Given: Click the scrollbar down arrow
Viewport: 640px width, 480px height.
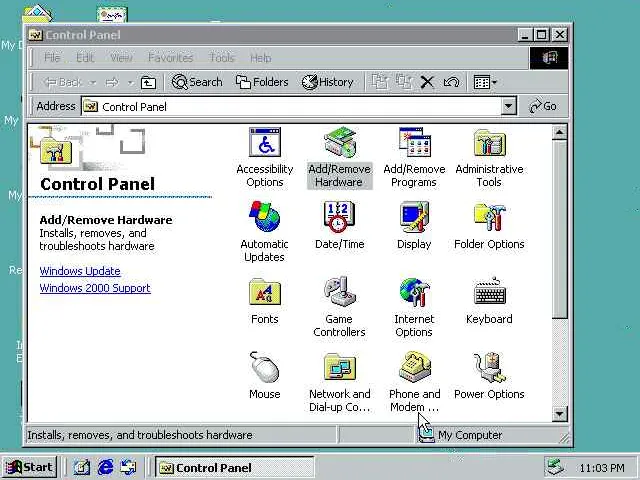Looking at the screenshot, I should click(x=559, y=414).
